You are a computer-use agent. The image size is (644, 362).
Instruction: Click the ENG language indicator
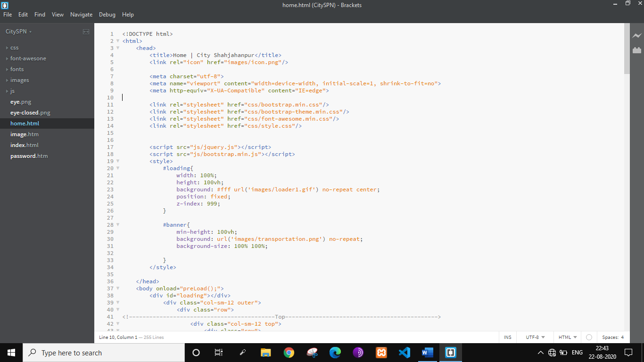point(577,353)
